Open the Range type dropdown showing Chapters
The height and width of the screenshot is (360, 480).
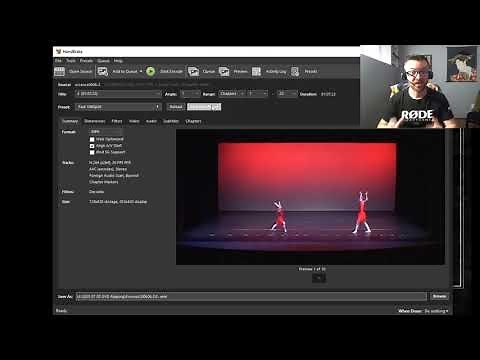click(x=232, y=94)
